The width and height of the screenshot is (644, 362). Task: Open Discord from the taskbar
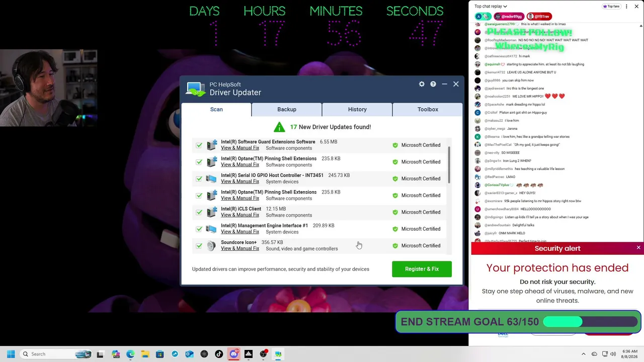(x=233, y=354)
